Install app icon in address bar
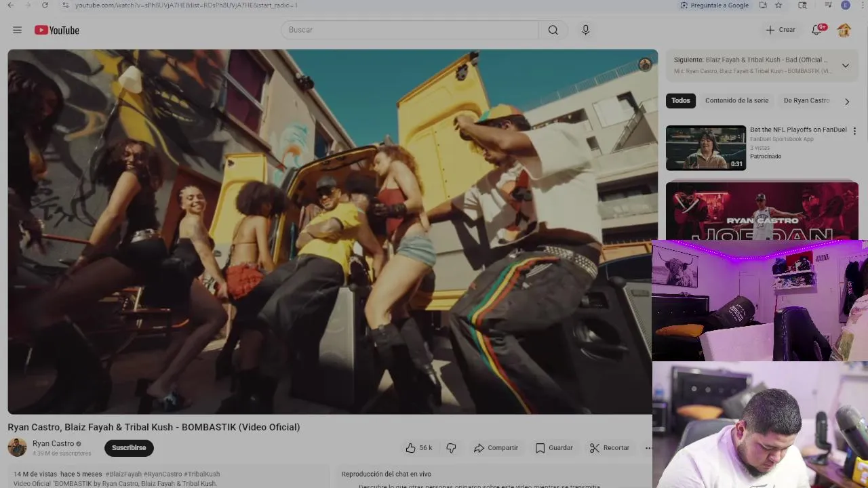 click(x=763, y=5)
